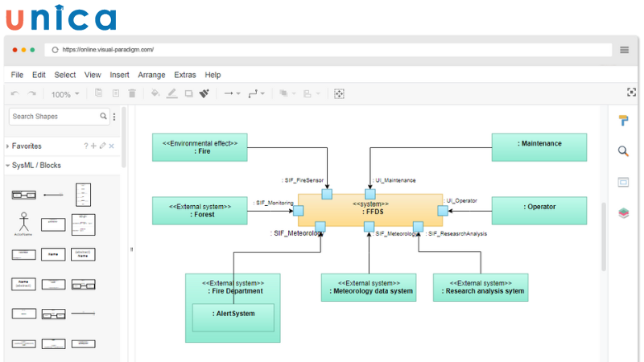Collapse the SysML / Blocks section
The height and width of the screenshot is (362, 644).
(x=35, y=166)
